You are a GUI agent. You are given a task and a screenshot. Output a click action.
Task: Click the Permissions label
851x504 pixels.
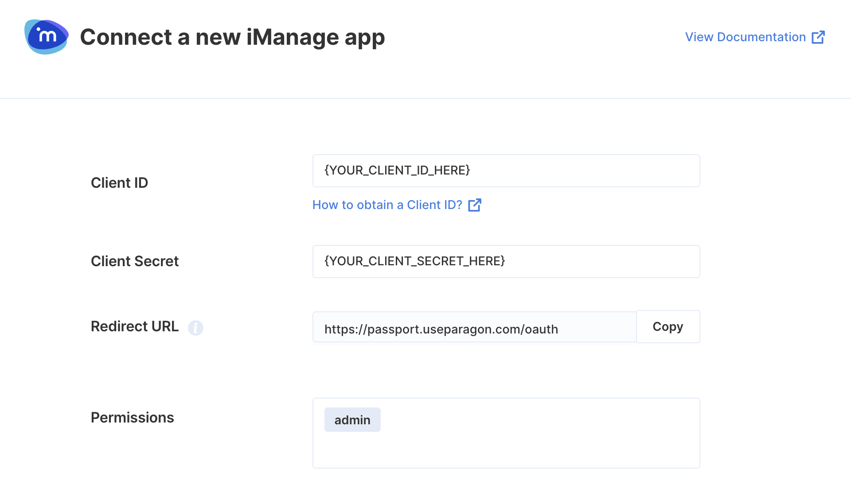pos(132,418)
